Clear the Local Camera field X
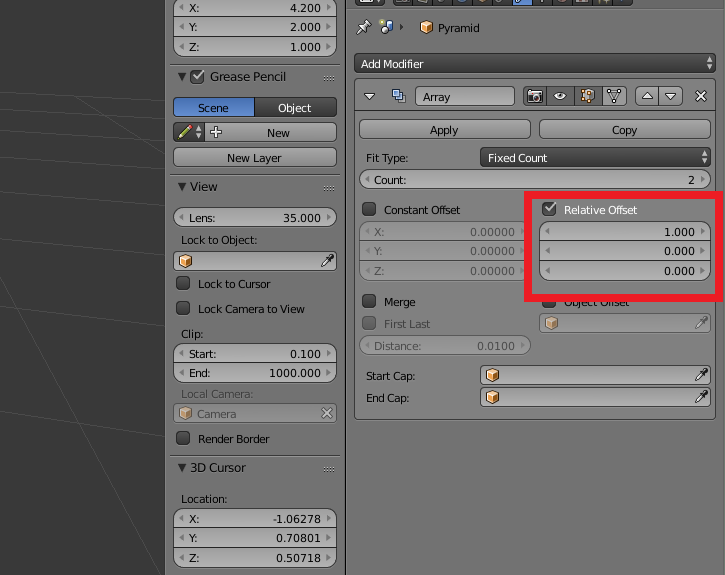The image size is (725, 575). (326, 413)
